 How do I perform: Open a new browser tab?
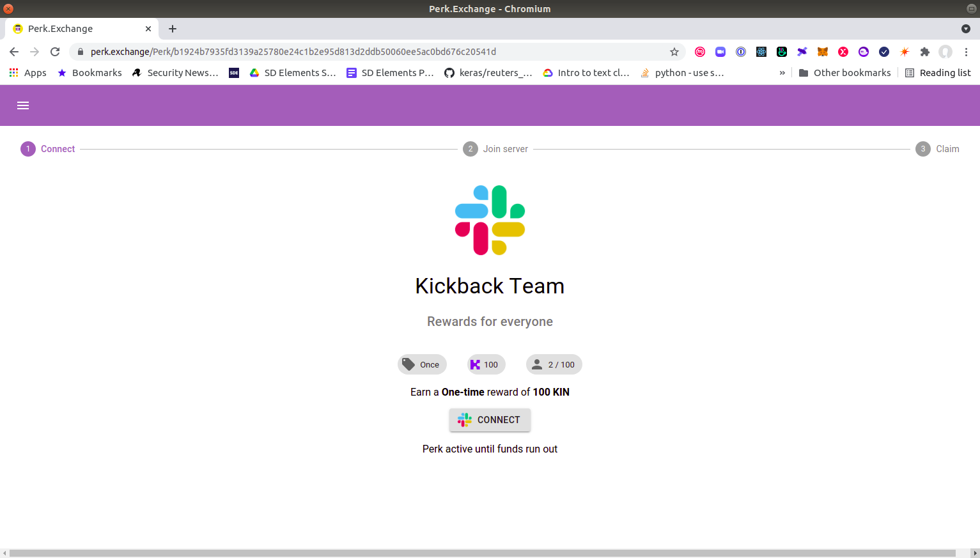click(173, 29)
